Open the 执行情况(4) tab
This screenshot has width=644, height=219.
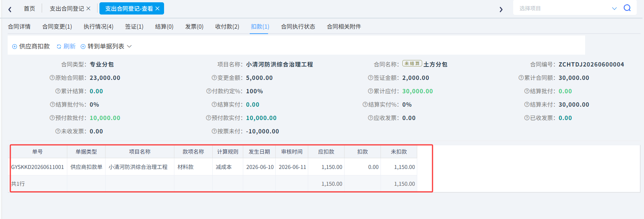(99, 26)
